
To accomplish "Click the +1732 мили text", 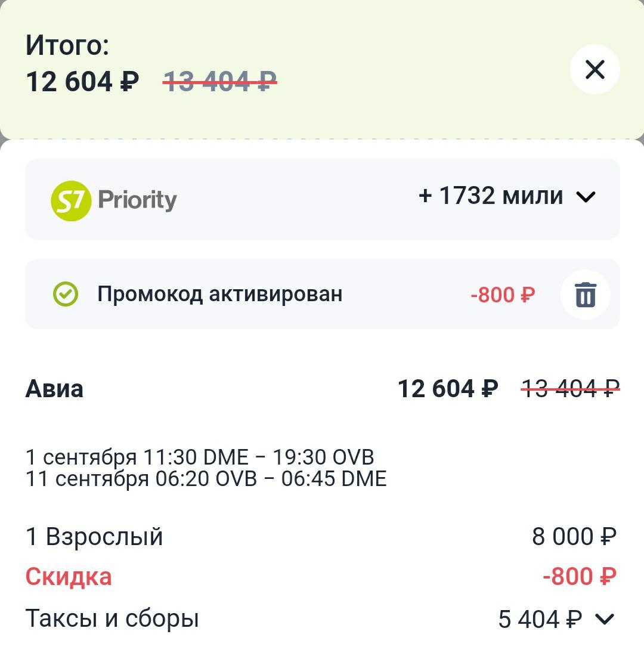I will point(491,196).
